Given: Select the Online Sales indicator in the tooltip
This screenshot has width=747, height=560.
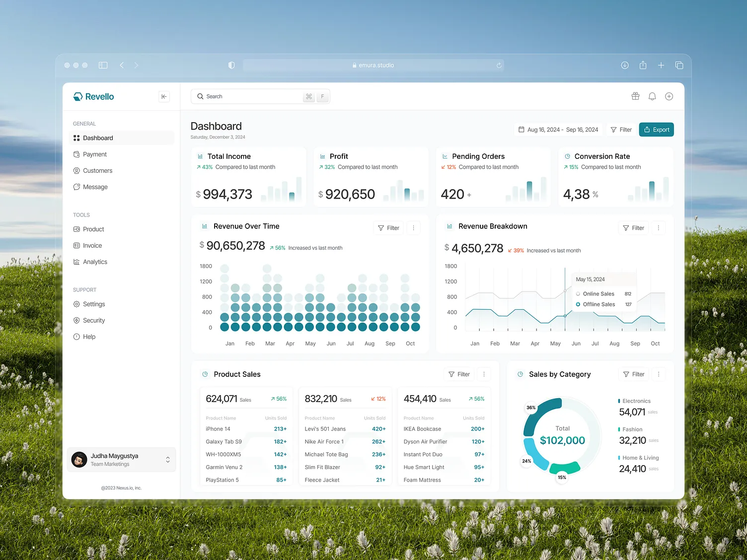Looking at the screenshot, I should coord(578,293).
